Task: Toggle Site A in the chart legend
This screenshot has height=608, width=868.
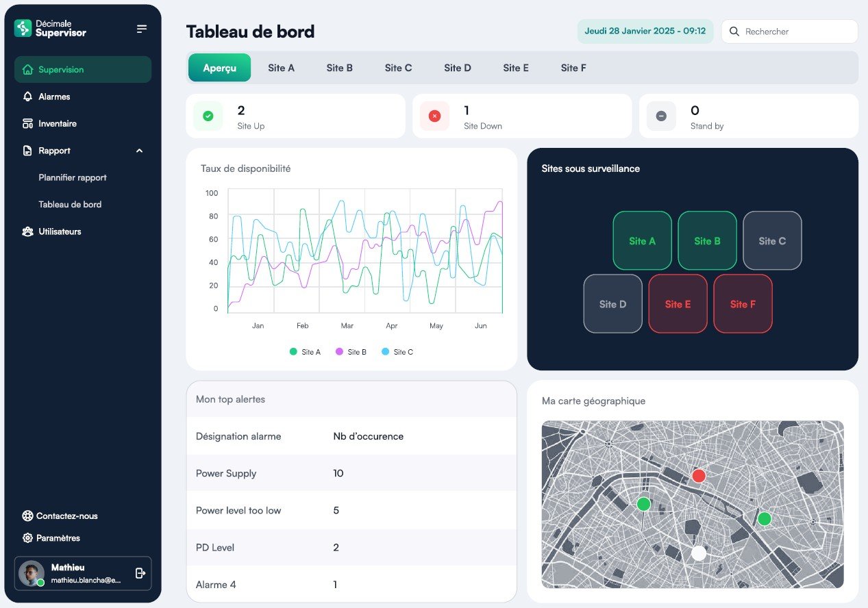Action: pos(305,352)
